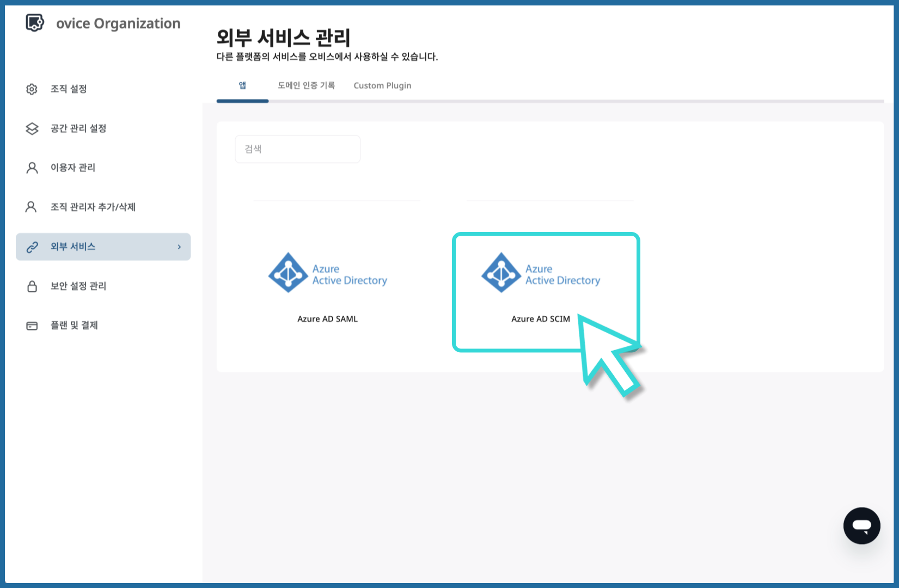Click the 외부 서비스 link icon

coord(32,247)
